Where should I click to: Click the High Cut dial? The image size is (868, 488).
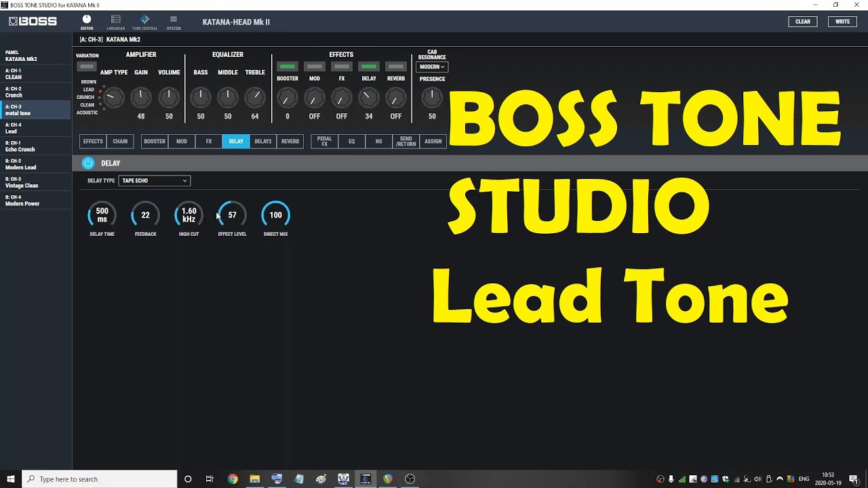[x=189, y=215]
